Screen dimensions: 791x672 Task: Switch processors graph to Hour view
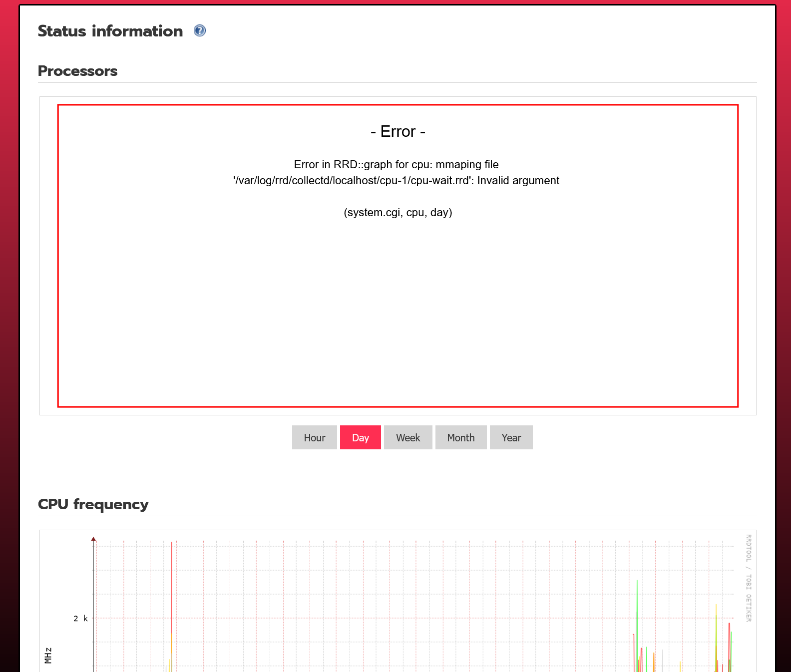[315, 437]
